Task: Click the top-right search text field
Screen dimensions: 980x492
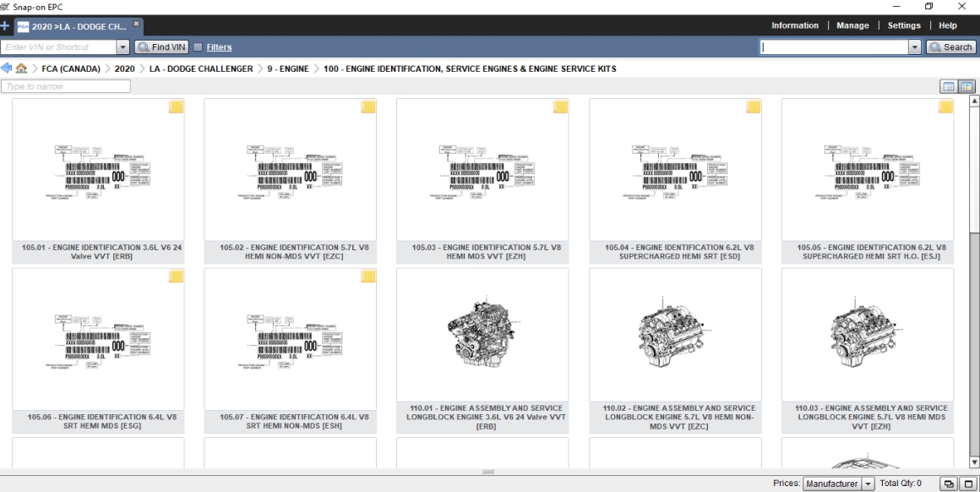Action: point(834,46)
